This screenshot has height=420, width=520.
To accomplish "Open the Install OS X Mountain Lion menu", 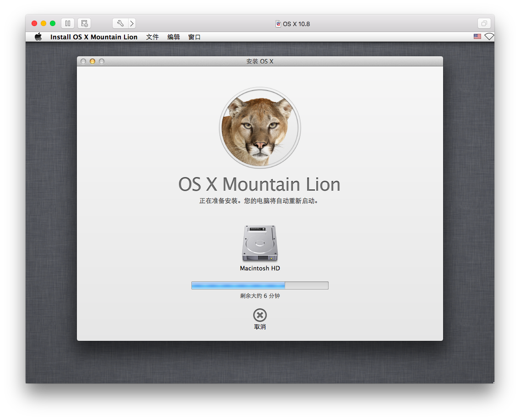I will 94,37.
